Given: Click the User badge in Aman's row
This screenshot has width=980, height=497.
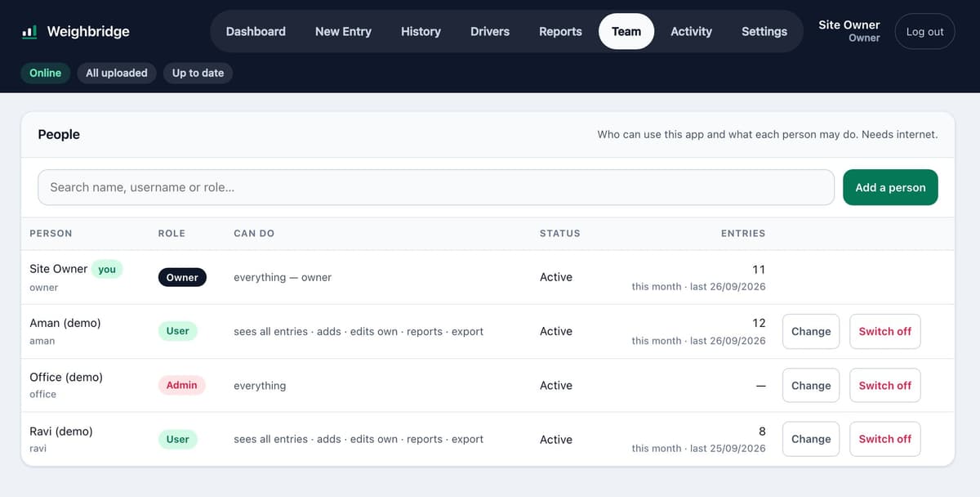Looking at the screenshot, I should tap(177, 331).
